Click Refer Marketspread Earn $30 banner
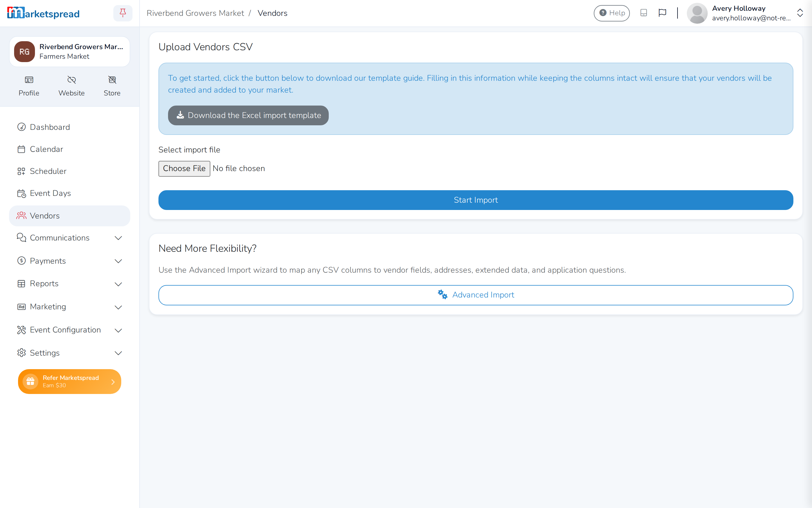Viewport: 812px width, 508px height. coord(69,382)
